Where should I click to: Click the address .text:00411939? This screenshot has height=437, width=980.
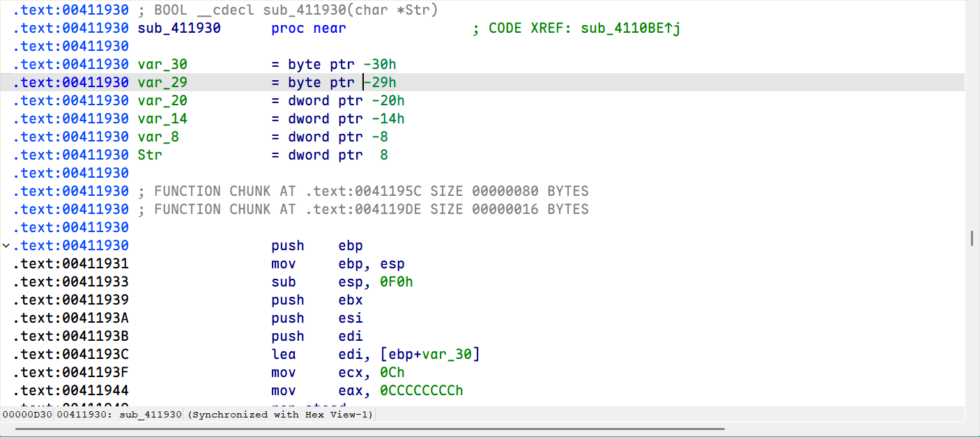point(70,300)
